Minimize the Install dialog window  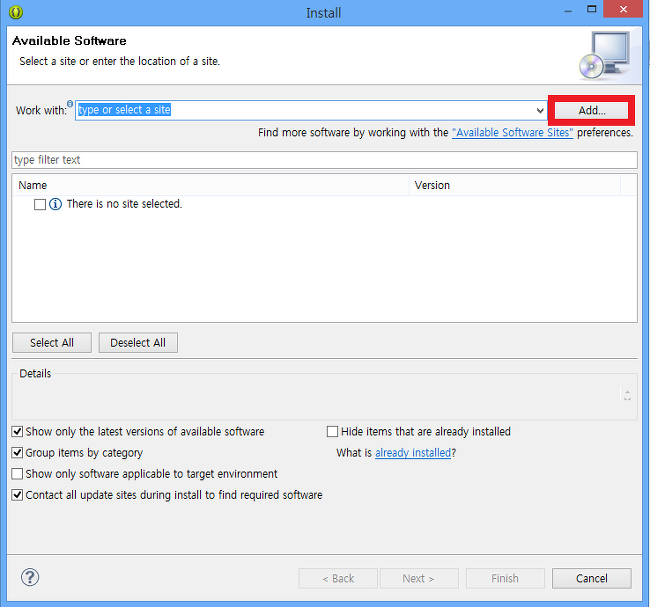[568, 11]
